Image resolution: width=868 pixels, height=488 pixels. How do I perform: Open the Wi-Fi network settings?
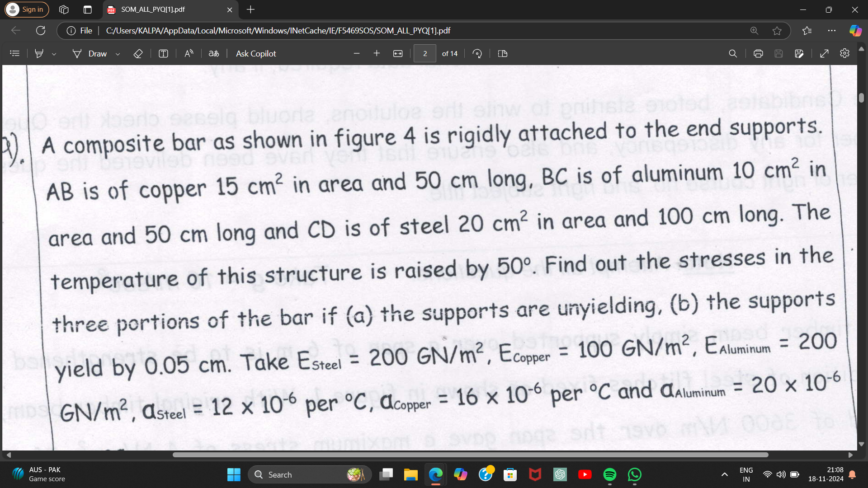point(767,474)
